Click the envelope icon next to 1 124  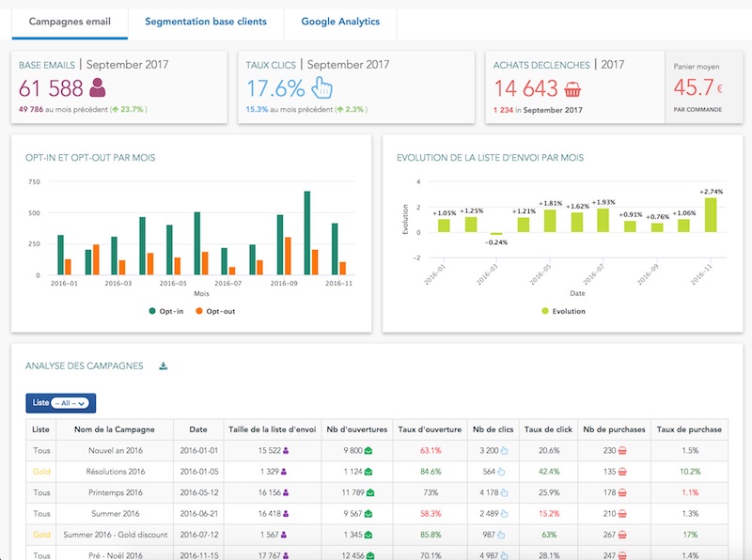pos(368,472)
